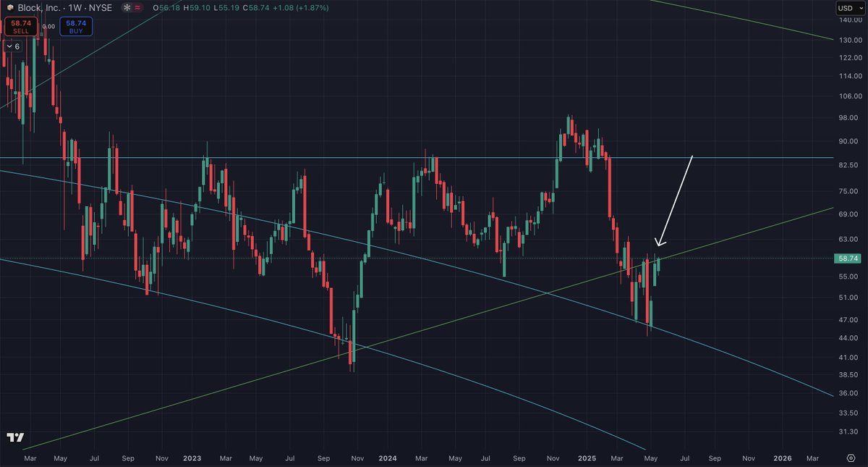This screenshot has width=868, height=467.
Task: Click the 82.50 price axis label
Action: pyautogui.click(x=850, y=166)
